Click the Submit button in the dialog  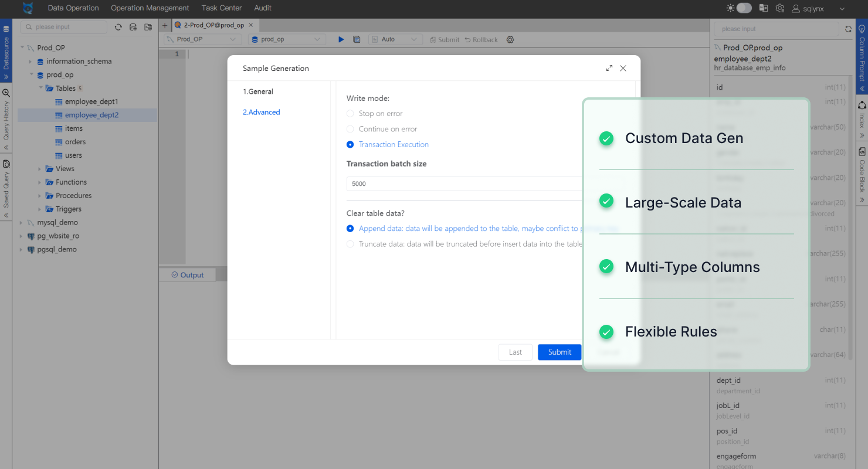[x=560, y=352]
